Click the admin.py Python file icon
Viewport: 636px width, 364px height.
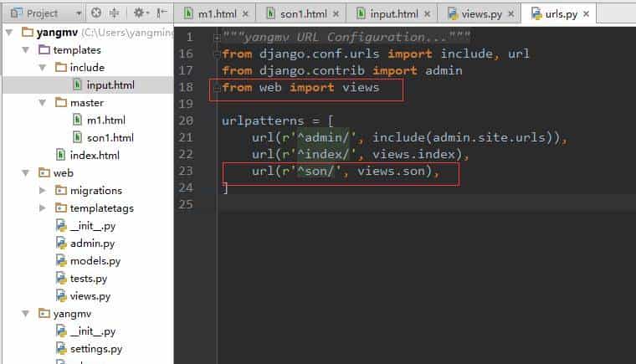(61, 243)
